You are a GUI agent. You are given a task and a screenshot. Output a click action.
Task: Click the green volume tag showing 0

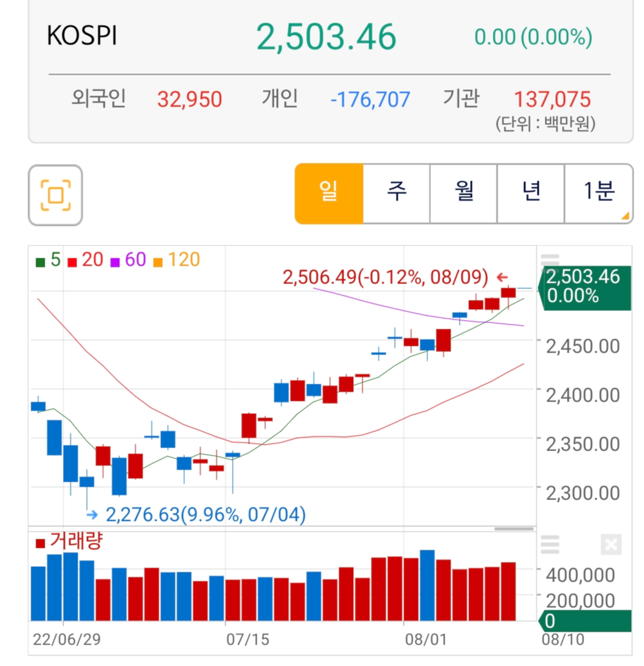[x=585, y=621]
